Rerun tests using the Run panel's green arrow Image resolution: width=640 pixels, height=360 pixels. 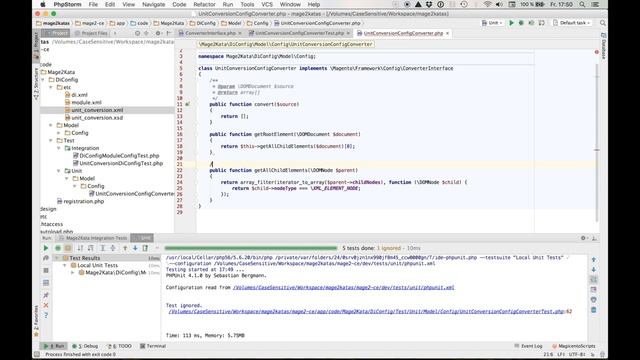click(46, 248)
